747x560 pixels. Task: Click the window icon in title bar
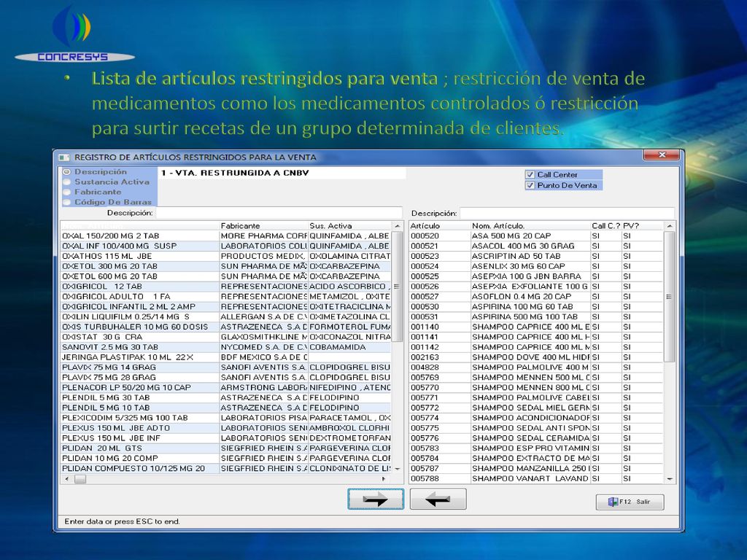[64, 157]
